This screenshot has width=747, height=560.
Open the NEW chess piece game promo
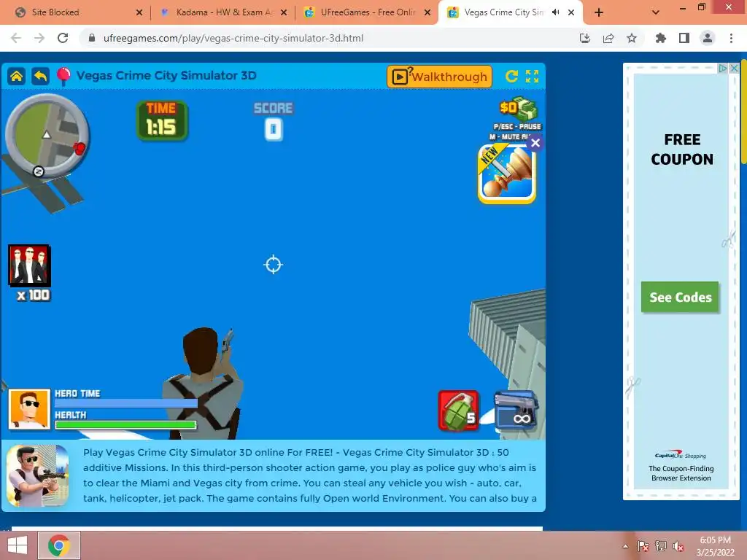pos(506,175)
